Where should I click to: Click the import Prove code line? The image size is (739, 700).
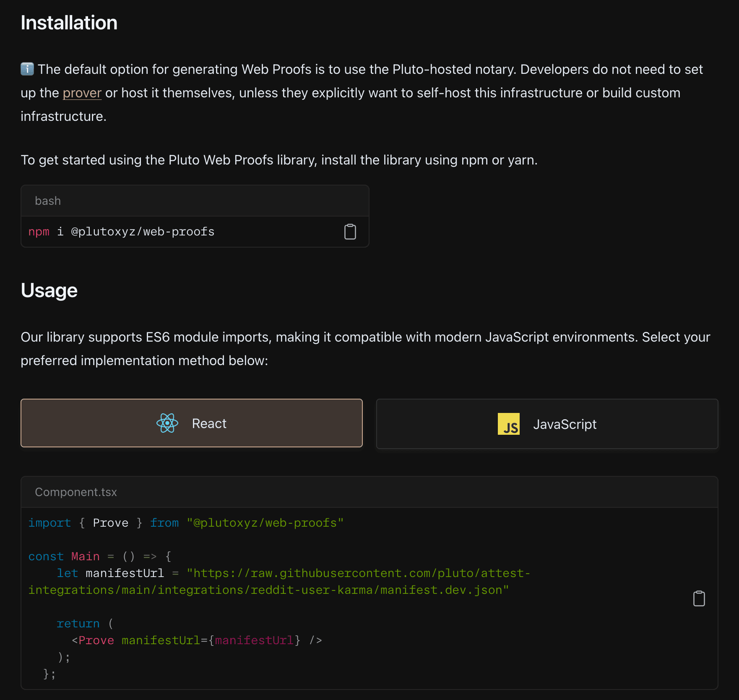pyautogui.click(x=186, y=523)
